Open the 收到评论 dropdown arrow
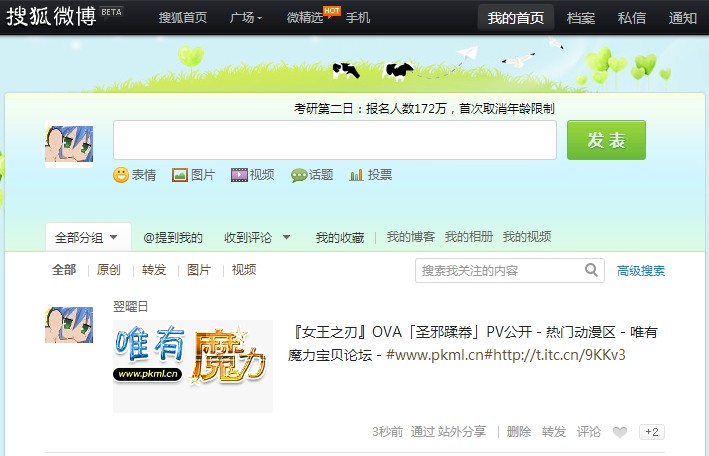Viewport: 709px width, 456px height. pos(286,238)
